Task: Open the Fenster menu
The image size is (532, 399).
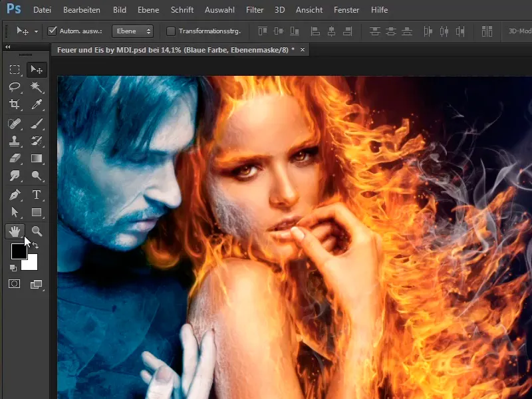Action: coord(346,10)
